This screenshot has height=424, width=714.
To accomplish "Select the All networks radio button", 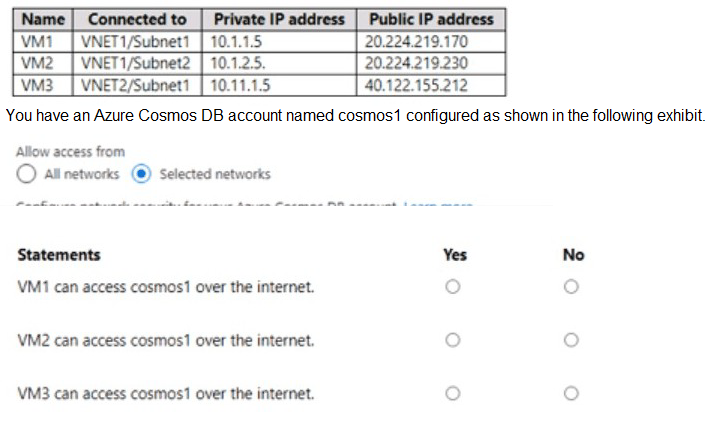I will click(x=27, y=174).
